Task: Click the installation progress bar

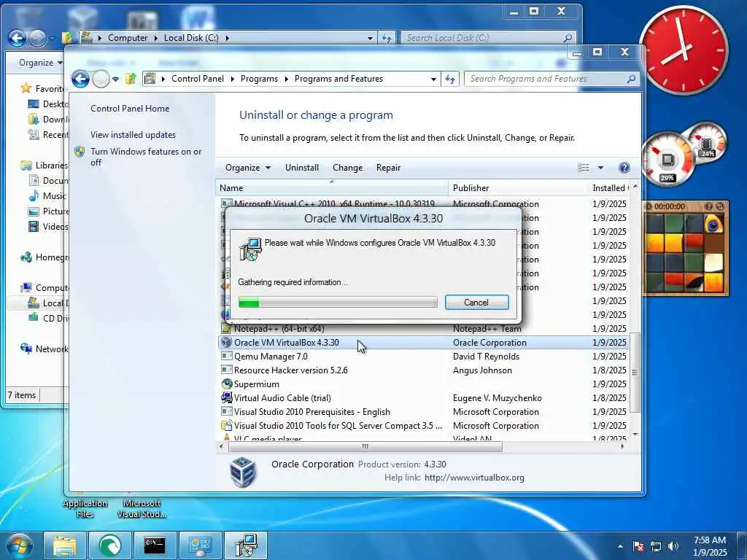Action: (x=337, y=303)
